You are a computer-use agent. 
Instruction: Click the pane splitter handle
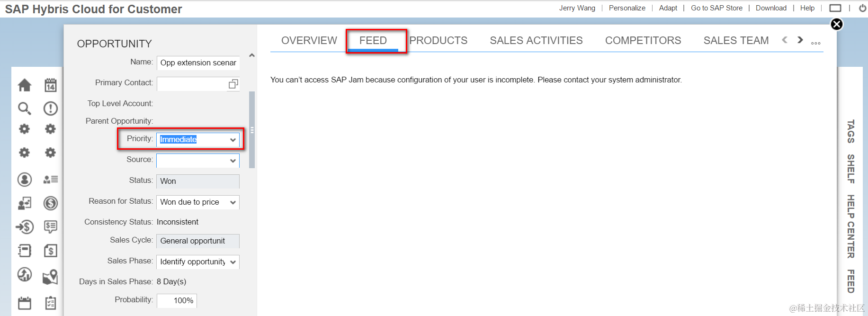pyautogui.click(x=252, y=130)
